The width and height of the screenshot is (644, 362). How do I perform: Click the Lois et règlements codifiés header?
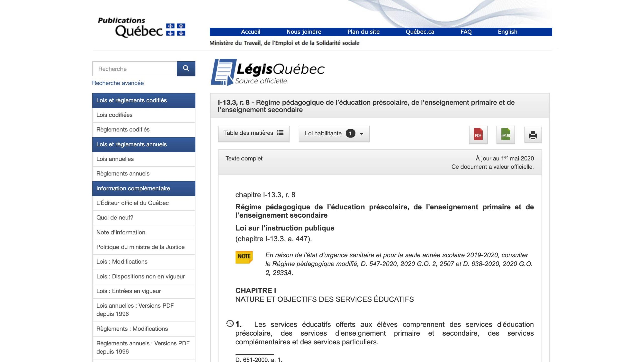144,101
